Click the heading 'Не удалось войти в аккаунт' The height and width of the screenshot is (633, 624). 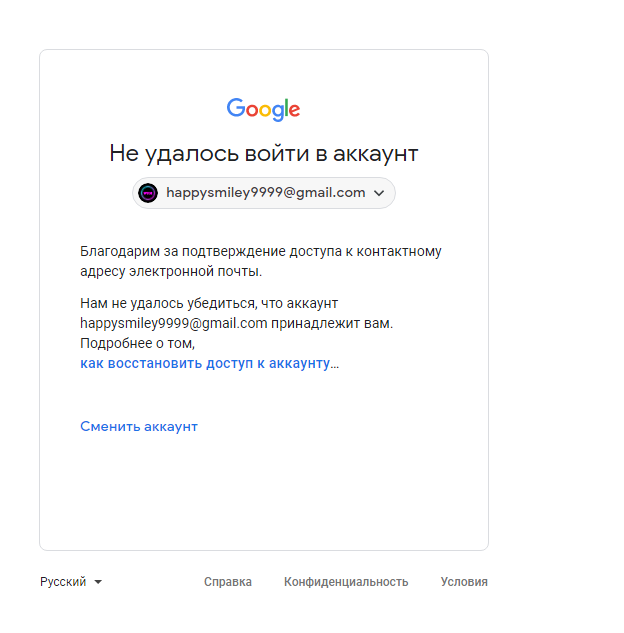(x=264, y=153)
